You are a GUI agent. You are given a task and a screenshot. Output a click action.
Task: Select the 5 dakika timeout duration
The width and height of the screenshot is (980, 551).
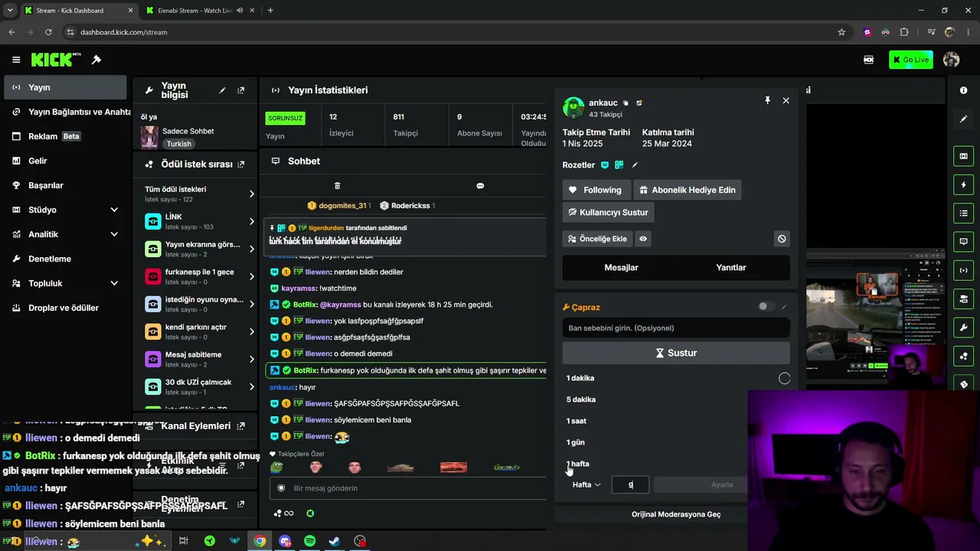click(x=581, y=399)
